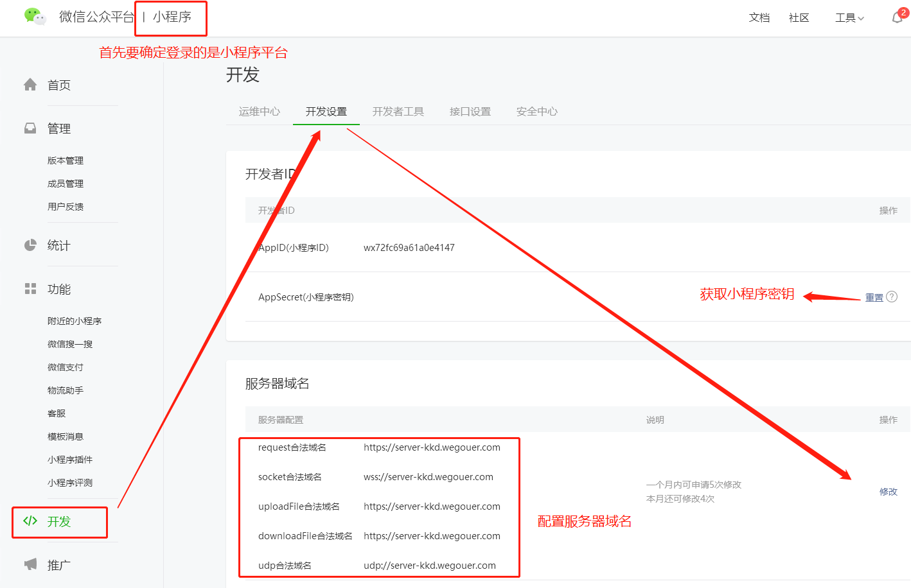Image resolution: width=911 pixels, height=588 pixels.
Task: Select 功能 in the sidebar
Action: click(59, 289)
